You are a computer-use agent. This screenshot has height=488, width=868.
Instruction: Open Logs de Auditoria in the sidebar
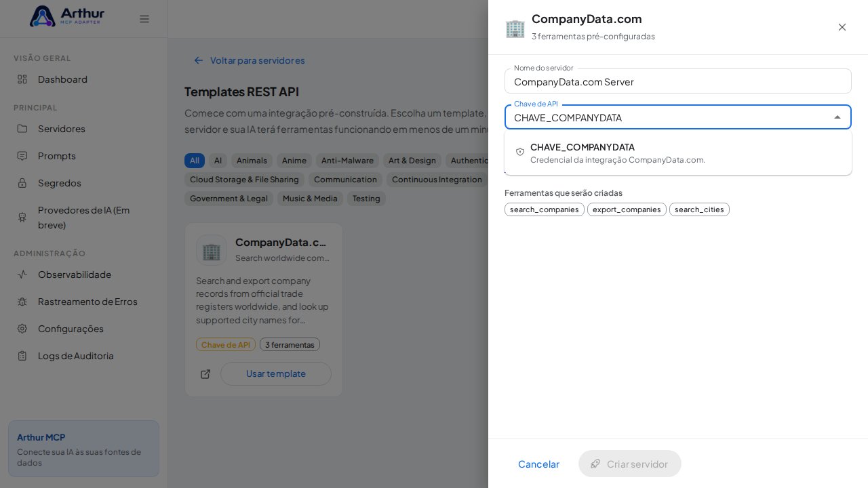(83, 356)
